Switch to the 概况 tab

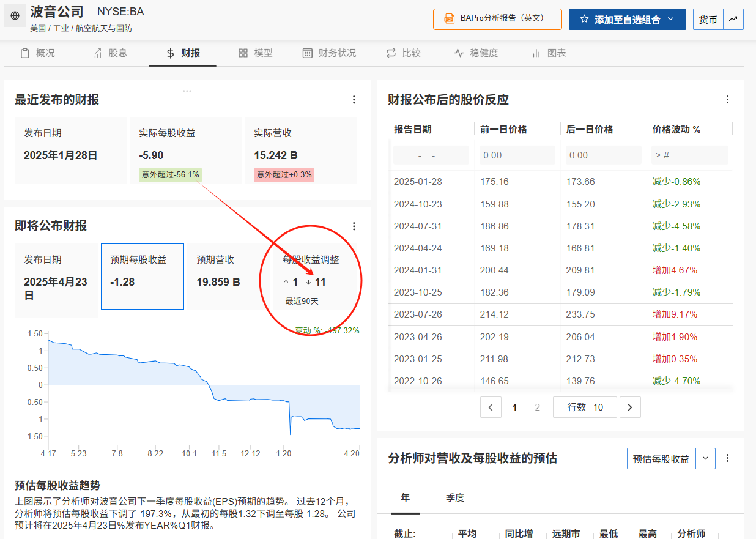pos(38,53)
